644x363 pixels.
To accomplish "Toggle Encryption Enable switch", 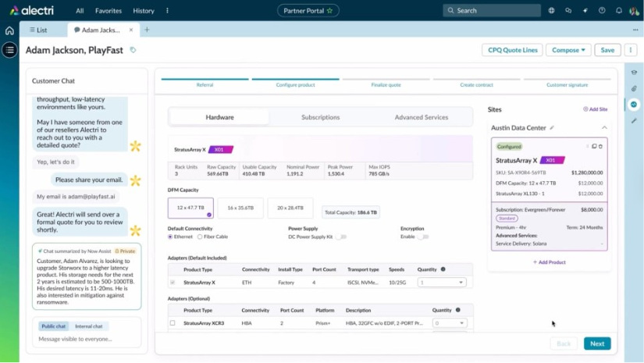I will click(423, 237).
